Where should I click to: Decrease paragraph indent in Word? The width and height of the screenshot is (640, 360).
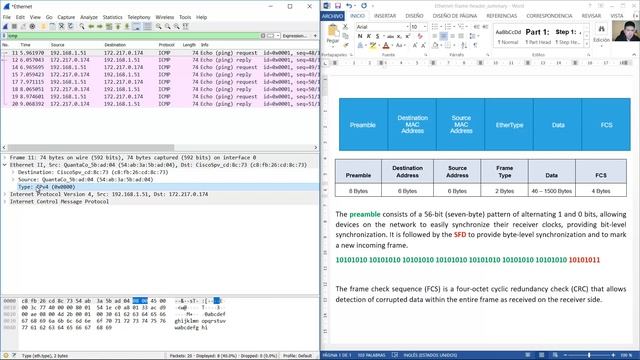[476, 27]
